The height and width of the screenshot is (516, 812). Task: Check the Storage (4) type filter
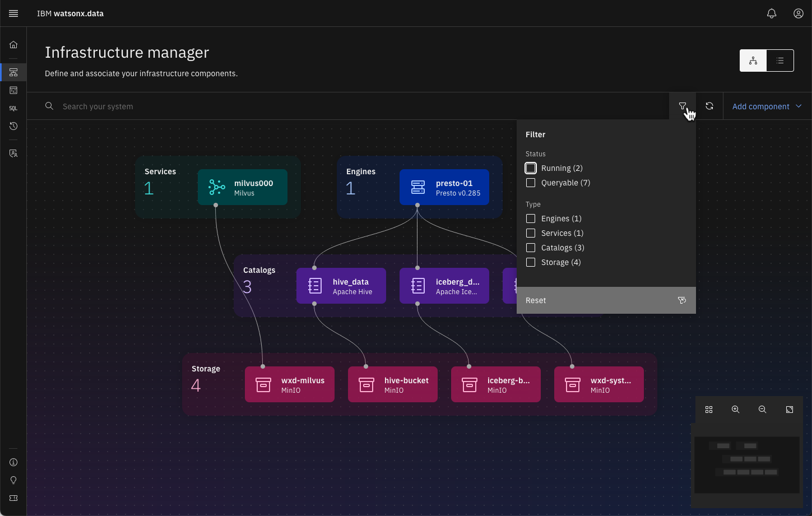(531, 262)
